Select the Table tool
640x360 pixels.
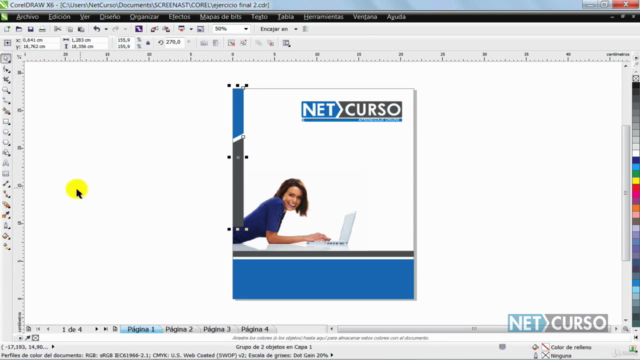click(x=6, y=174)
